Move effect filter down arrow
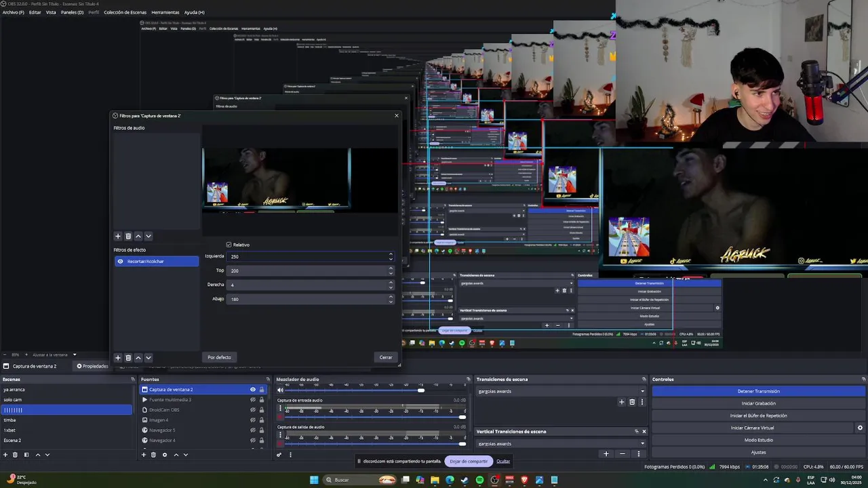The height and width of the screenshot is (488, 868). 149,358
